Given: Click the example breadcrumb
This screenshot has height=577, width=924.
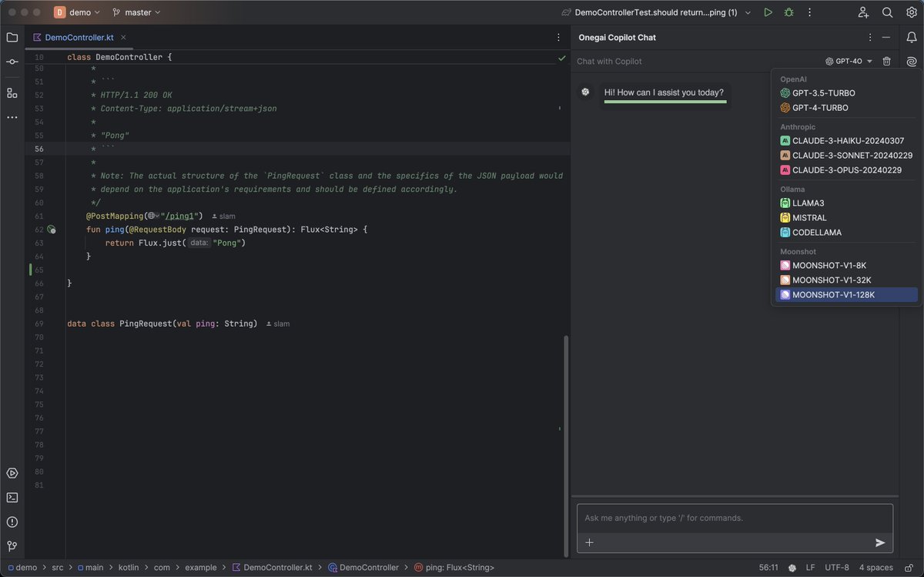Looking at the screenshot, I should pos(201,568).
